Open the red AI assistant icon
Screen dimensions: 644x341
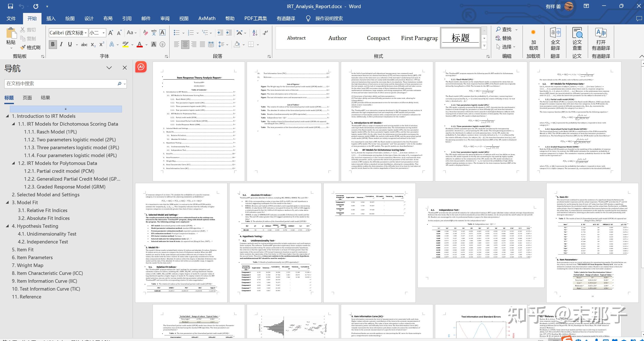point(141,67)
